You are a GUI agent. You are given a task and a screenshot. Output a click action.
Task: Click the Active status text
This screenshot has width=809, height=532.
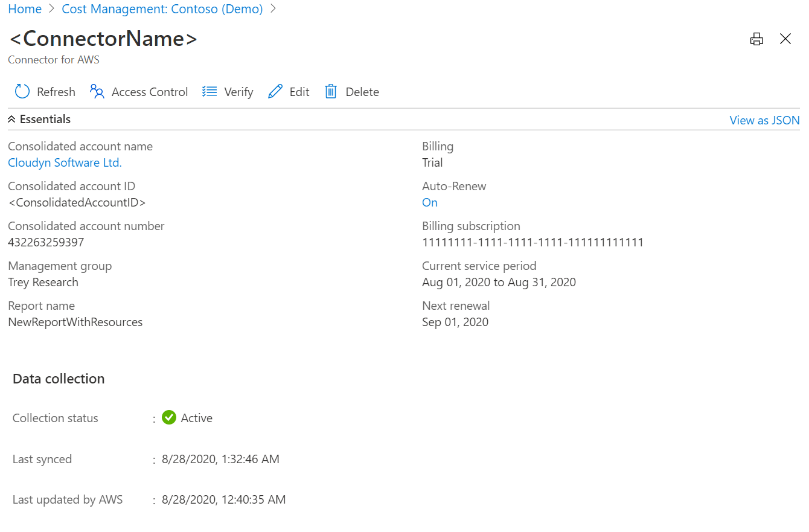tap(197, 418)
